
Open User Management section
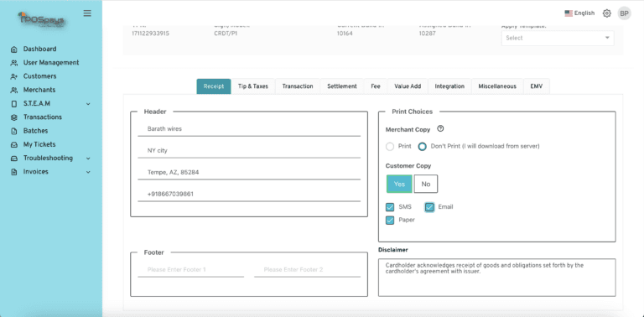[x=51, y=62]
